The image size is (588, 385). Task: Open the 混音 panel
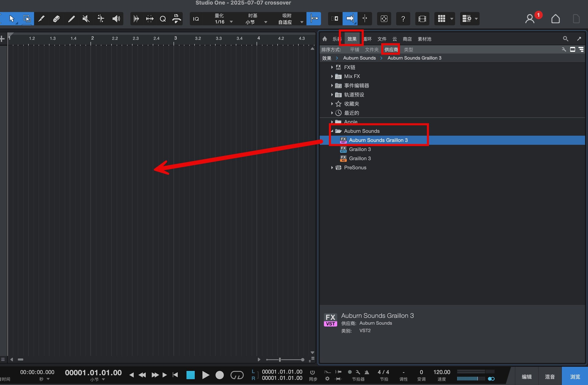(x=550, y=377)
